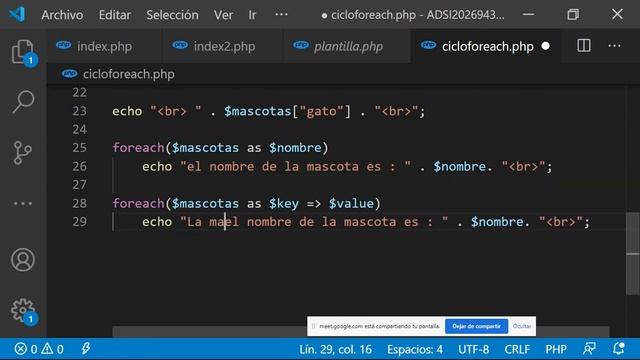Click line number 25 in the gutter
Viewport: 640px width, 360px height.
click(x=80, y=148)
